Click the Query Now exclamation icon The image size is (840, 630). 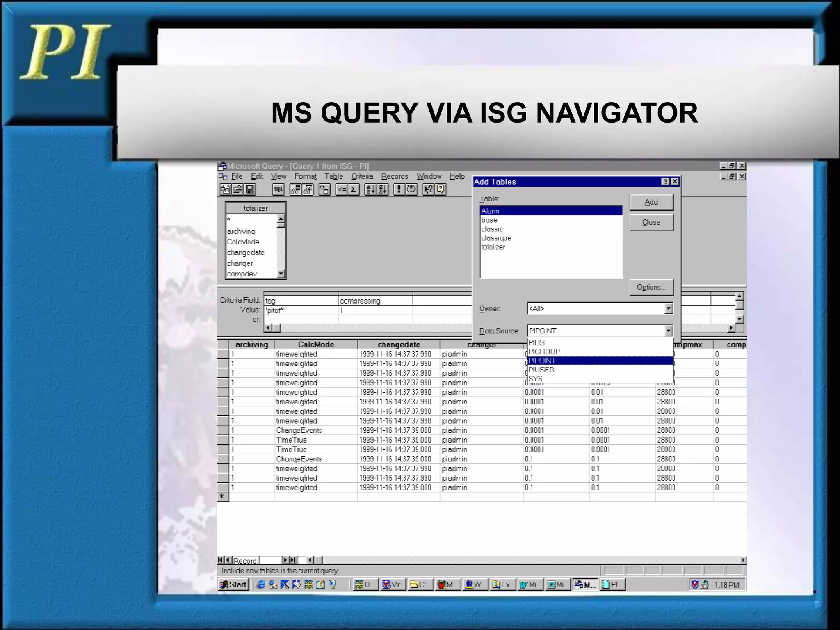click(x=399, y=189)
